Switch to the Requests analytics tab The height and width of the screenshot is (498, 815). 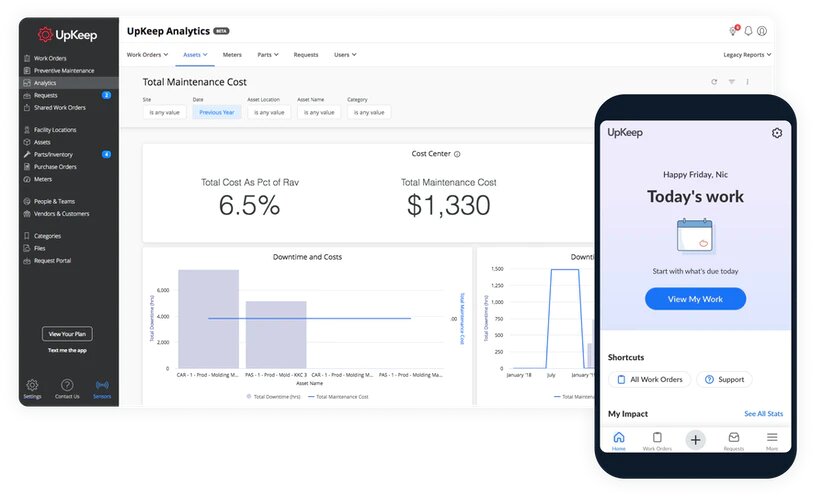[x=306, y=55]
